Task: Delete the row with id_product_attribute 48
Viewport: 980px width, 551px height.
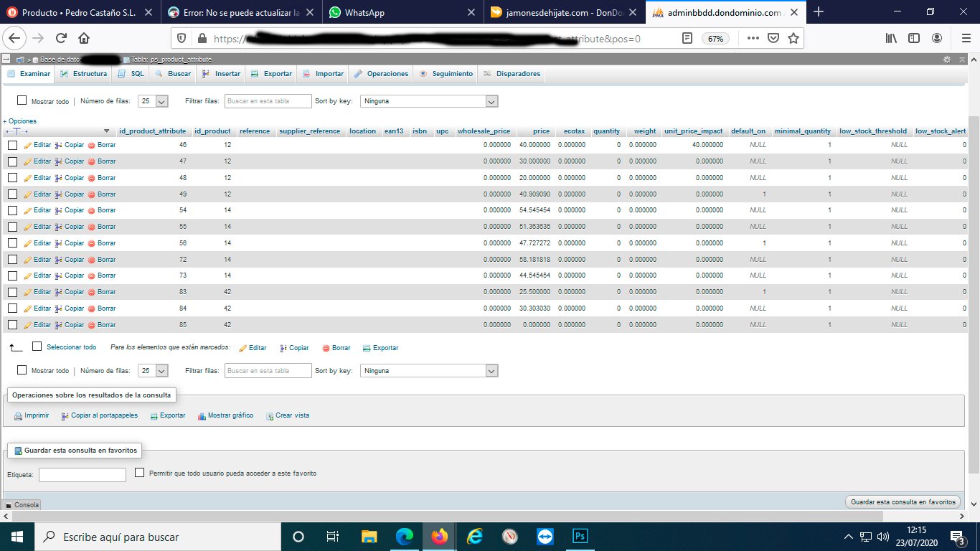Action: coord(102,178)
